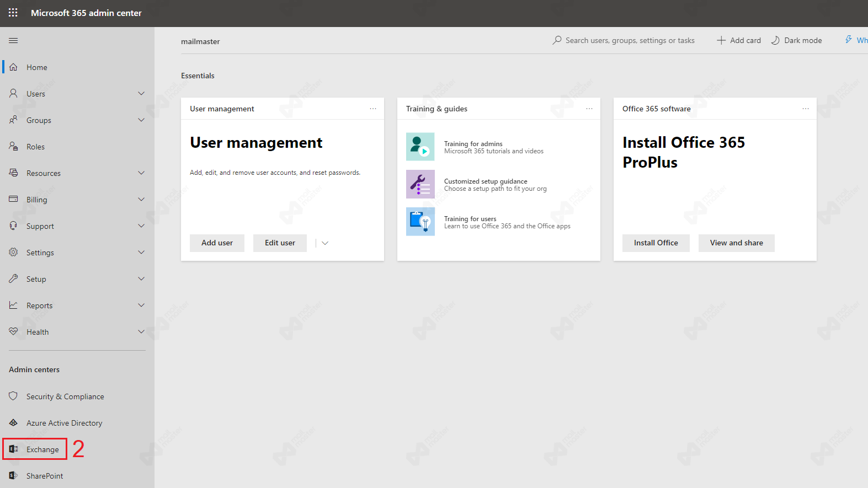Click the Billing label in sidebar
The width and height of the screenshot is (868, 488).
pyautogui.click(x=37, y=200)
